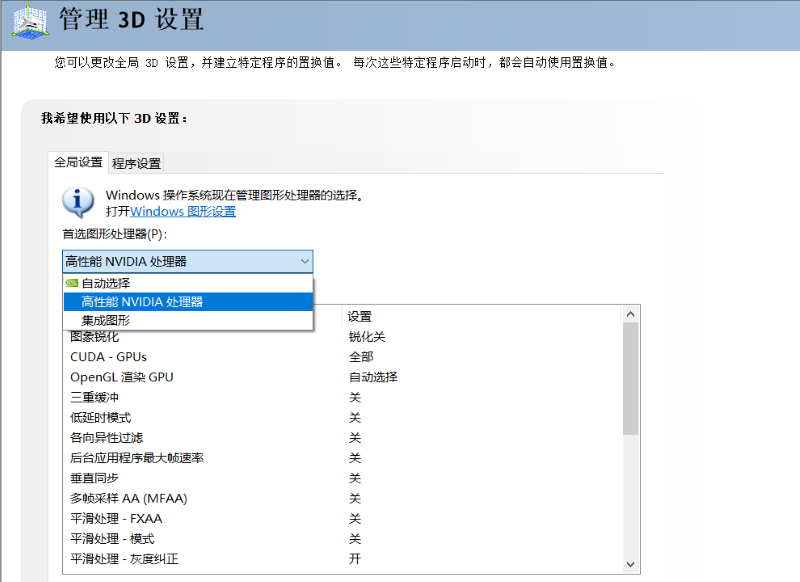Collapse the 首选图形处理器 dropdown box
The height and width of the screenshot is (582, 800).
coord(187,261)
